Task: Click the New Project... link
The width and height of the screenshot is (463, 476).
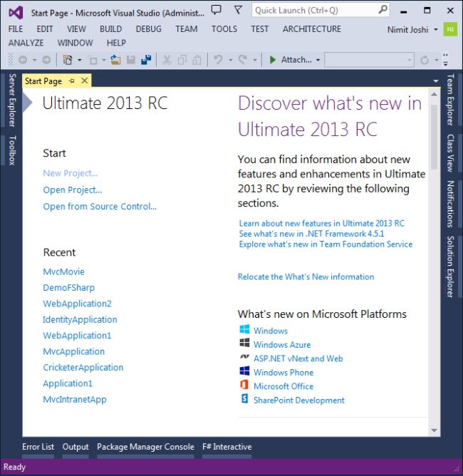Action: coord(71,173)
